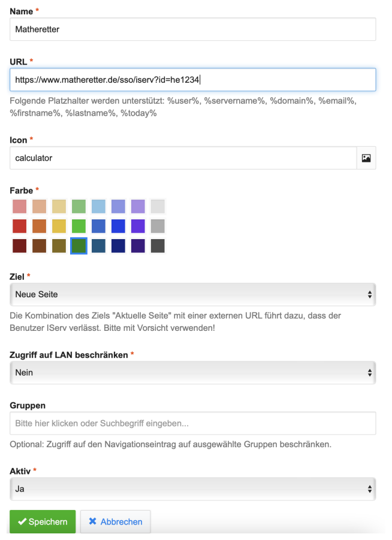Click the Icon text field
Screen dimensions: 392x540
183,158
